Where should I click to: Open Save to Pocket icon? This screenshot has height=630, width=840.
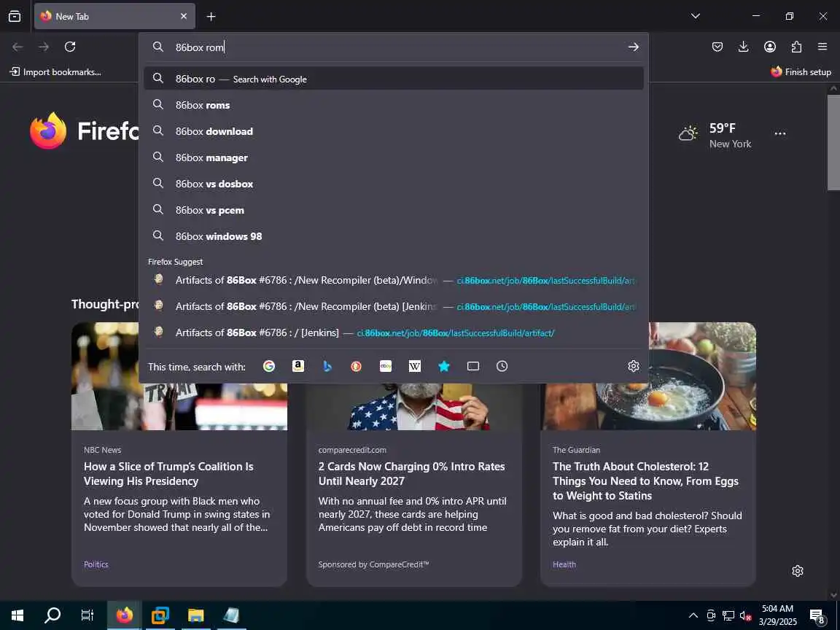[717, 47]
